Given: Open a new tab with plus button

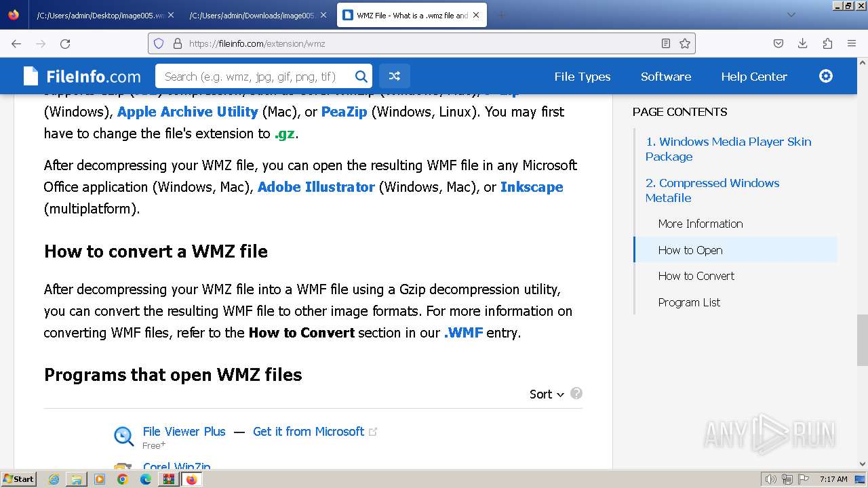Looking at the screenshot, I should click(x=501, y=15).
